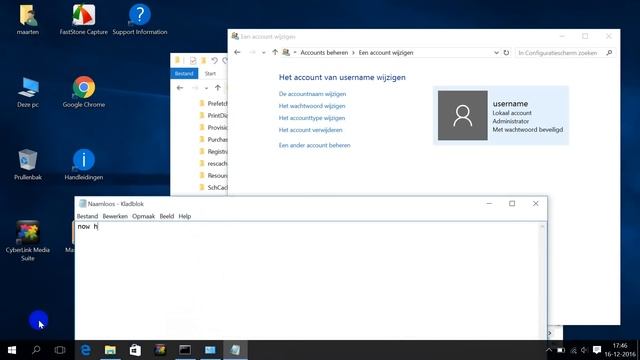Click Het accounttype wijzigen link
640x360 pixels.
point(312,118)
